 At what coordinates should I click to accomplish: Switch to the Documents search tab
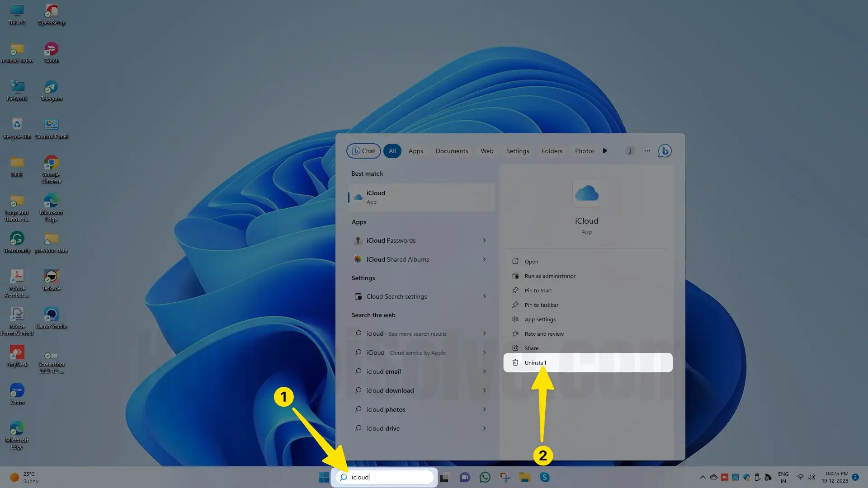[452, 151]
